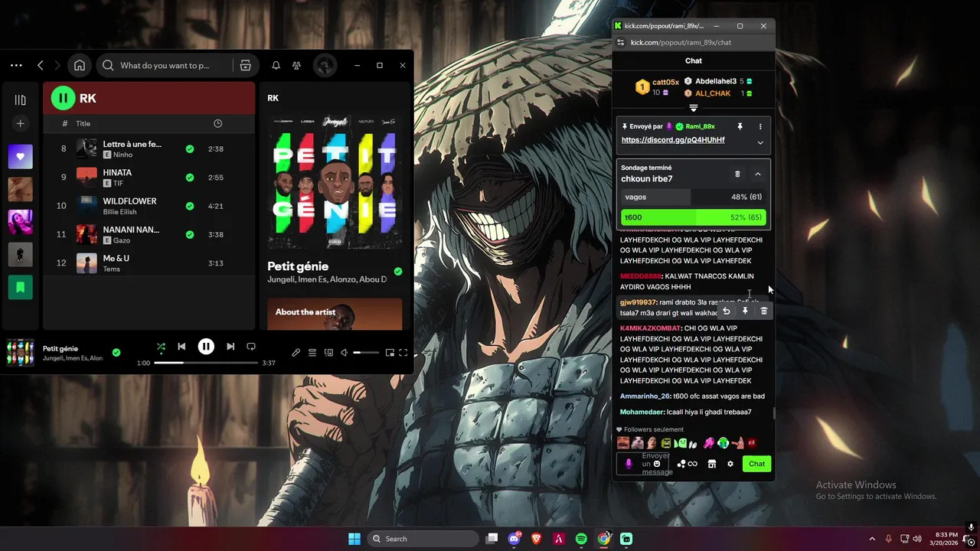Pin gjw919937's chat message
Image resolution: width=980 pixels, height=551 pixels.
point(745,311)
